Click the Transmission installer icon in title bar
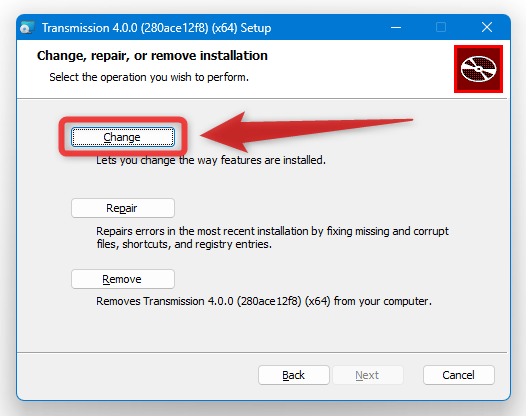526x416 pixels. (x=27, y=28)
